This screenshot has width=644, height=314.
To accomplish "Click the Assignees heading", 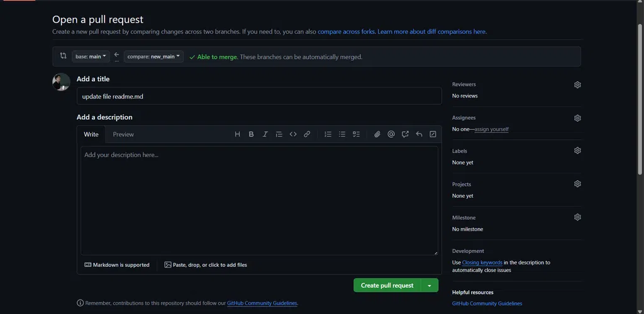I will tap(464, 117).
